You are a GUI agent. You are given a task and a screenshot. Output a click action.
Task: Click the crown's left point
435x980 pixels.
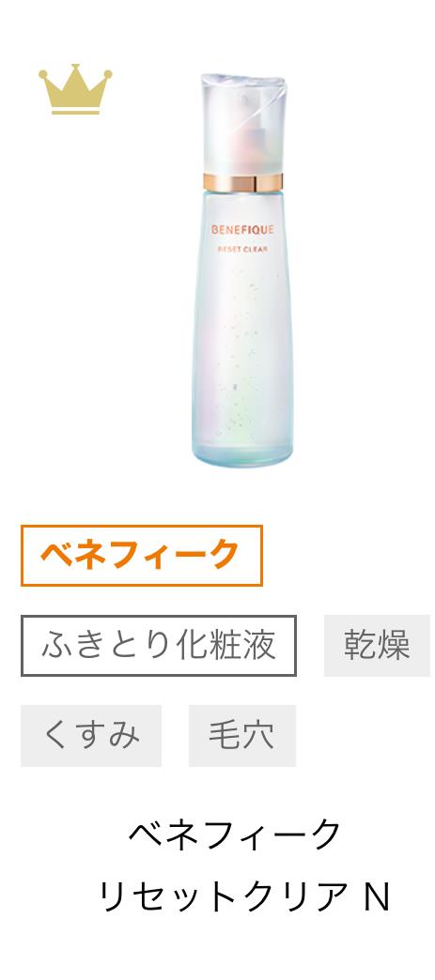(44, 76)
